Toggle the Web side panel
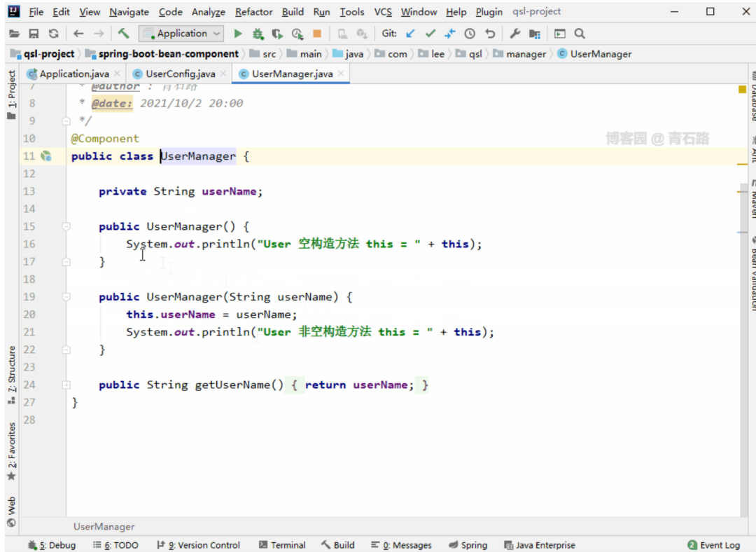The image size is (756, 552). (12, 511)
